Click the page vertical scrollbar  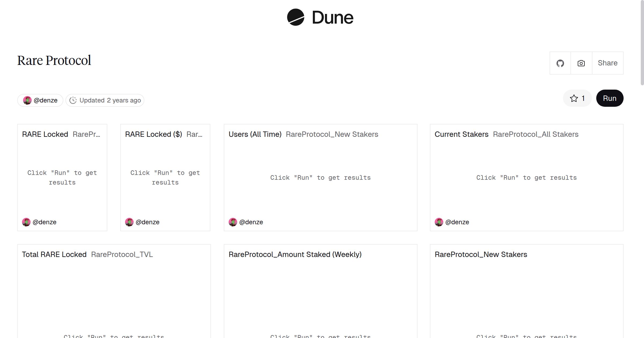642,43
